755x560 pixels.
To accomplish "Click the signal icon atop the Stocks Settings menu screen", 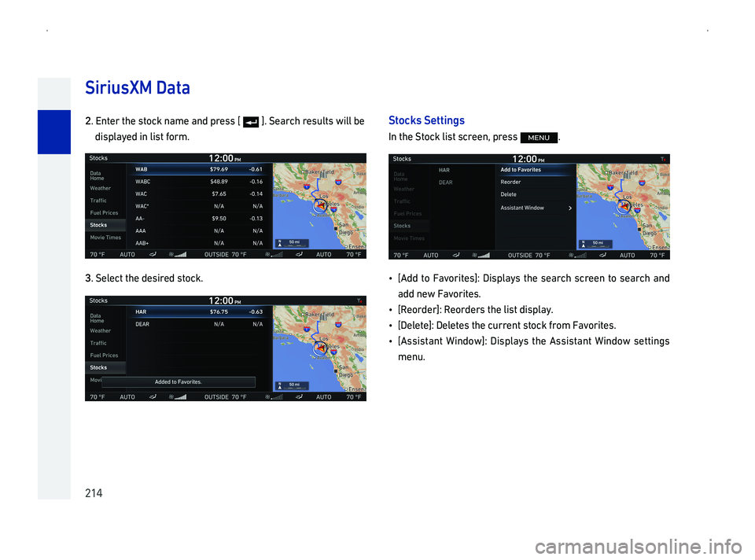I will [x=663, y=159].
